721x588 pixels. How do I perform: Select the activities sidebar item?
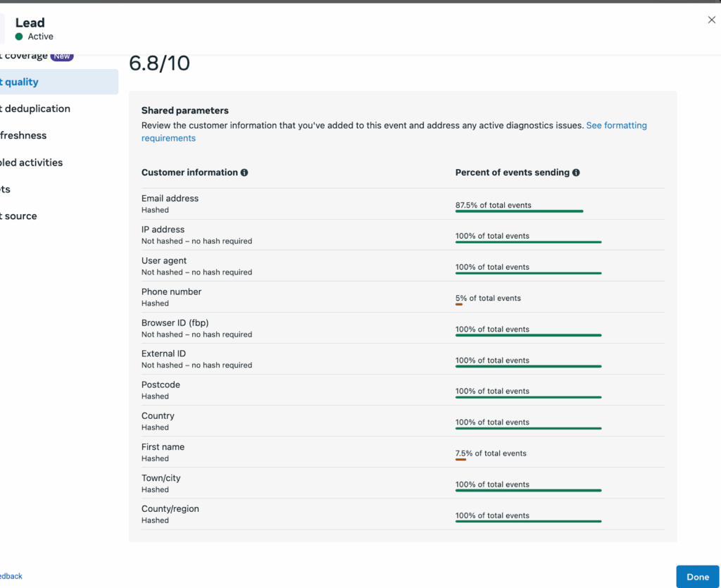(32, 162)
